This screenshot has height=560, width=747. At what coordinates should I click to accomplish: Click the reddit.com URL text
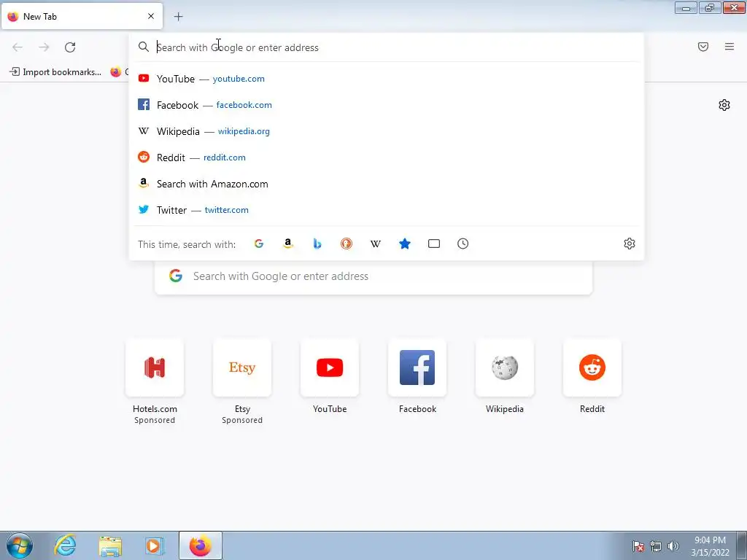click(x=225, y=157)
